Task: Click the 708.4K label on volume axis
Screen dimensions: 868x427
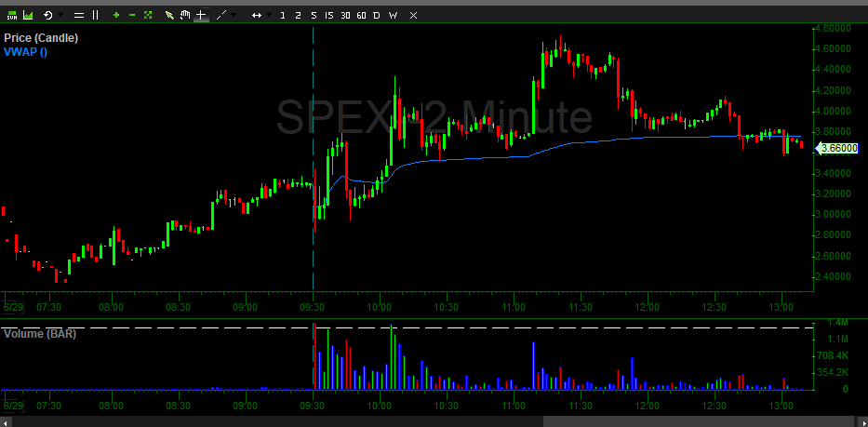Action: click(834, 355)
